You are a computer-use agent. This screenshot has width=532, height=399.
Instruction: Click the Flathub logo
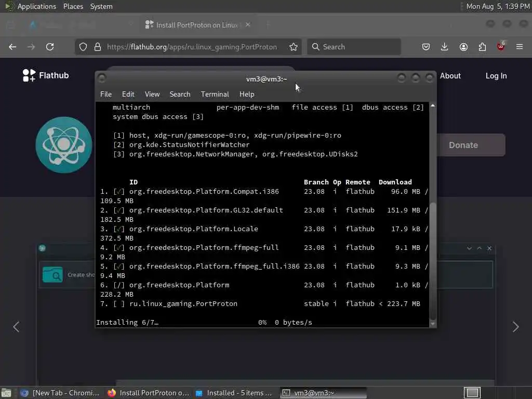pos(46,75)
